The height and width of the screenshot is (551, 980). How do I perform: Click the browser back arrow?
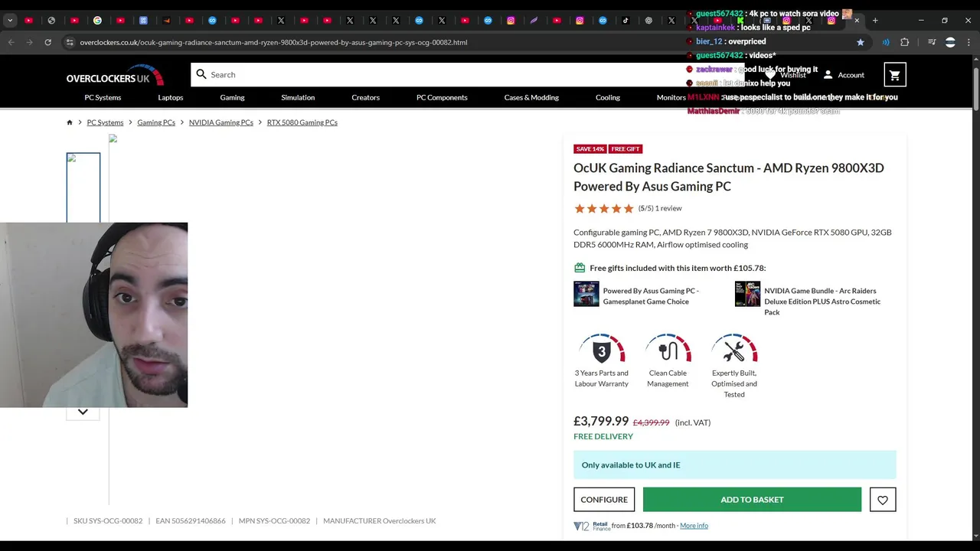(x=11, y=42)
